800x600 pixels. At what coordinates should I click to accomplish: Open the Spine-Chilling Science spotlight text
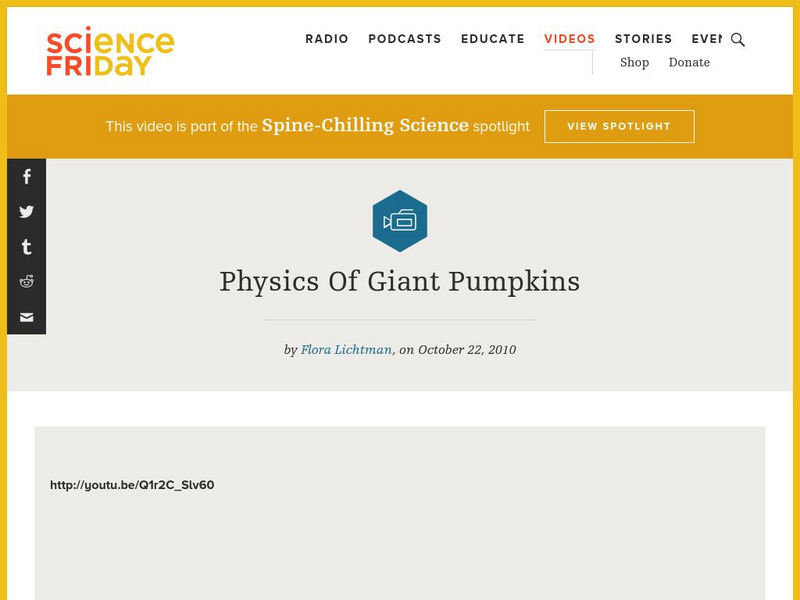pos(365,126)
